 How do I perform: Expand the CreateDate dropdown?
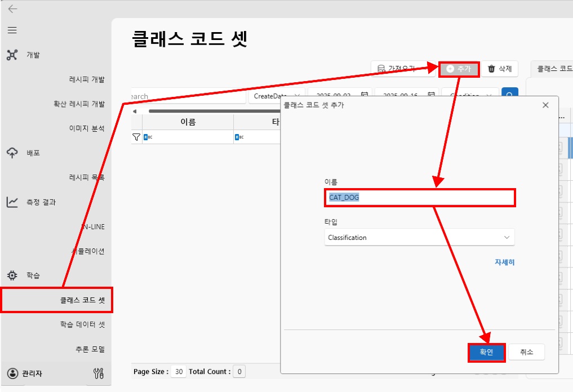pyautogui.click(x=277, y=96)
